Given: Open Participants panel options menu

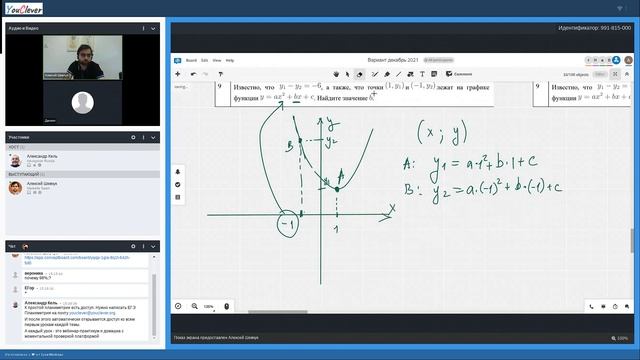Looking at the screenshot, I should coord(143,138).
